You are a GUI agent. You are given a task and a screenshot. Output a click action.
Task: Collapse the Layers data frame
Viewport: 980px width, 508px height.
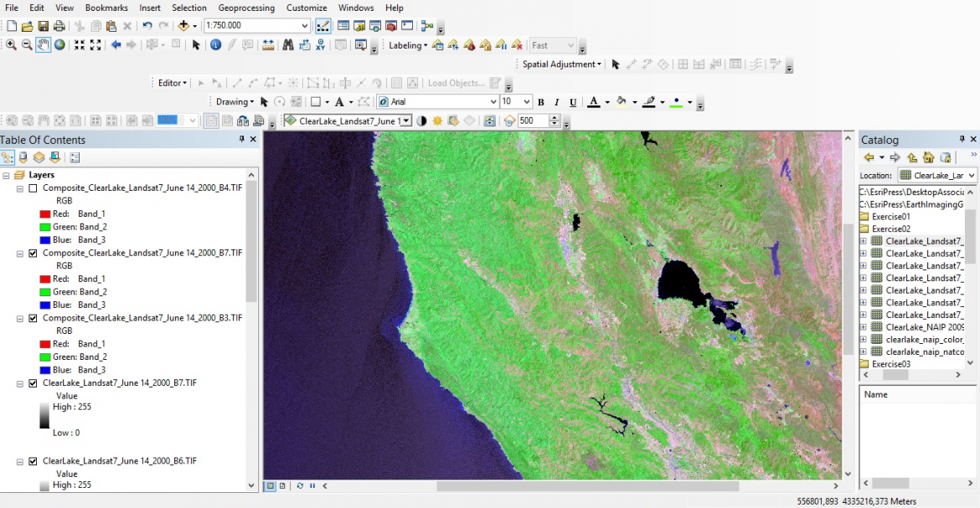click(x=6, y=176)
